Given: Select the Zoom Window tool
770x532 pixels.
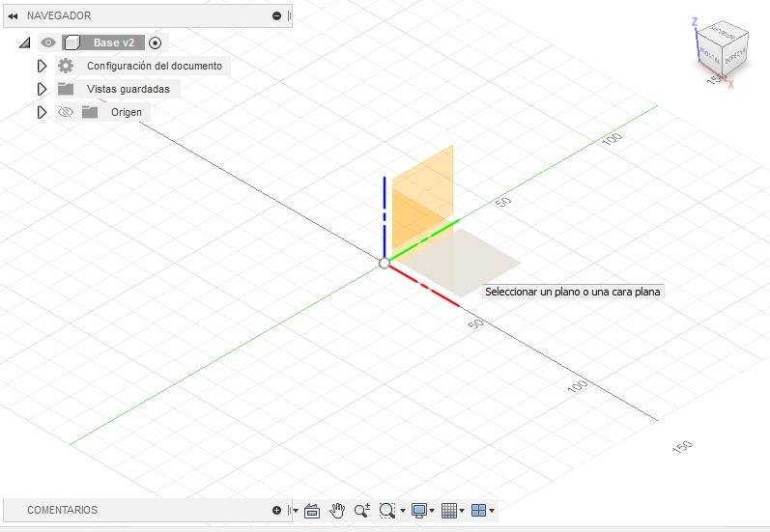Looking at the screenshot, I should click(x=387, y=511).
